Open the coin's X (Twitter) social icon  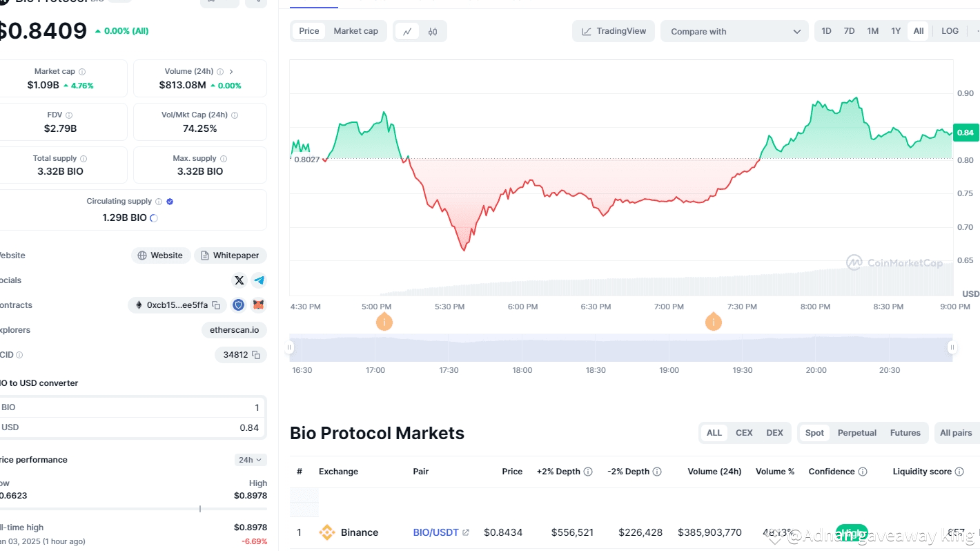239,280
